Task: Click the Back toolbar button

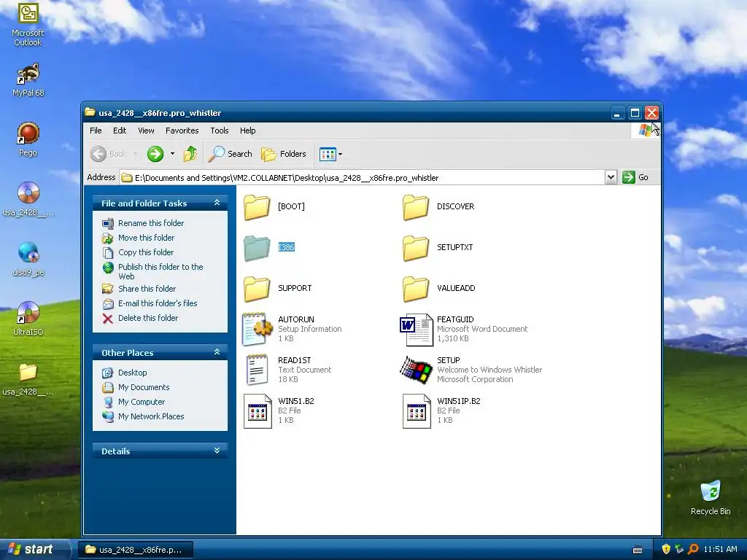Action: [x=109, y=154]
